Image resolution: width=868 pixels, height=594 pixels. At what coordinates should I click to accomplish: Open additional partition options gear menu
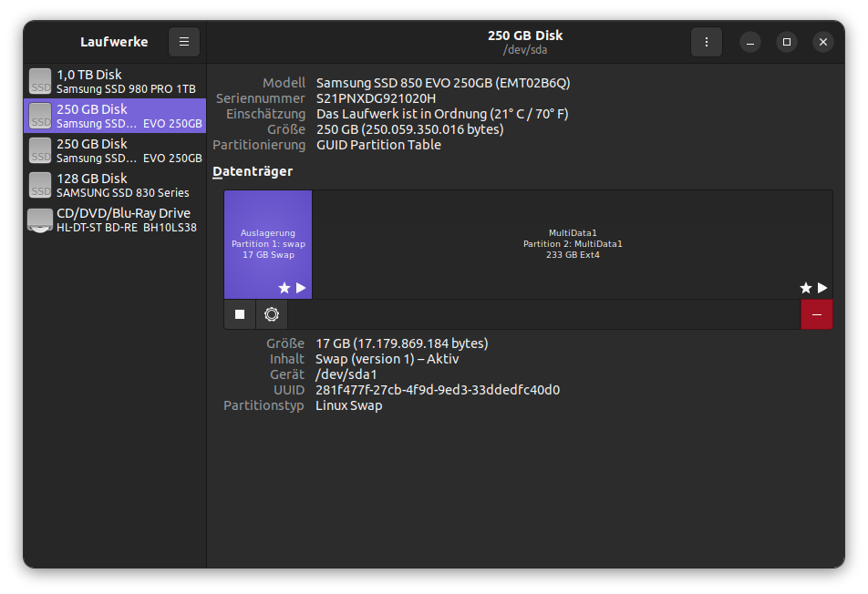272,314
